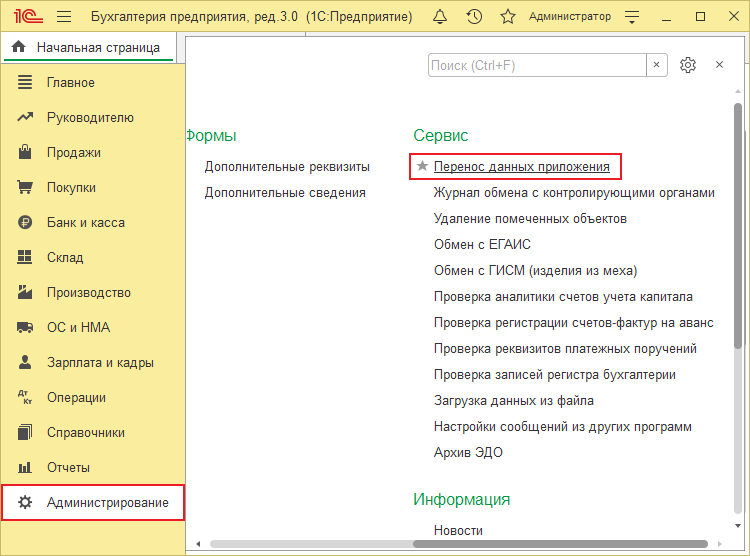Click the ruble coin icon
750x556 pixels.
click(25, 222)
